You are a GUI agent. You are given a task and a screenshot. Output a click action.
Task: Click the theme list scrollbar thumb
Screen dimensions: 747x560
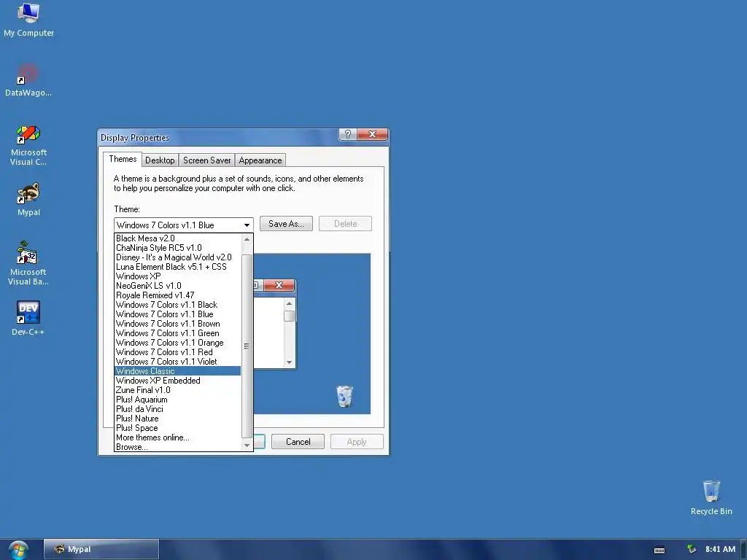[247, 346]
